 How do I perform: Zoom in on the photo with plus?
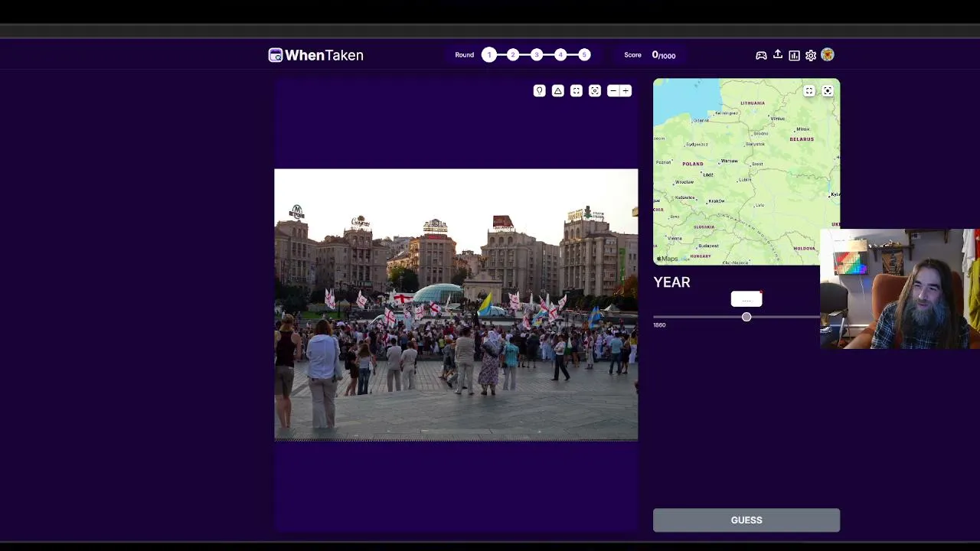click(626, 91)
